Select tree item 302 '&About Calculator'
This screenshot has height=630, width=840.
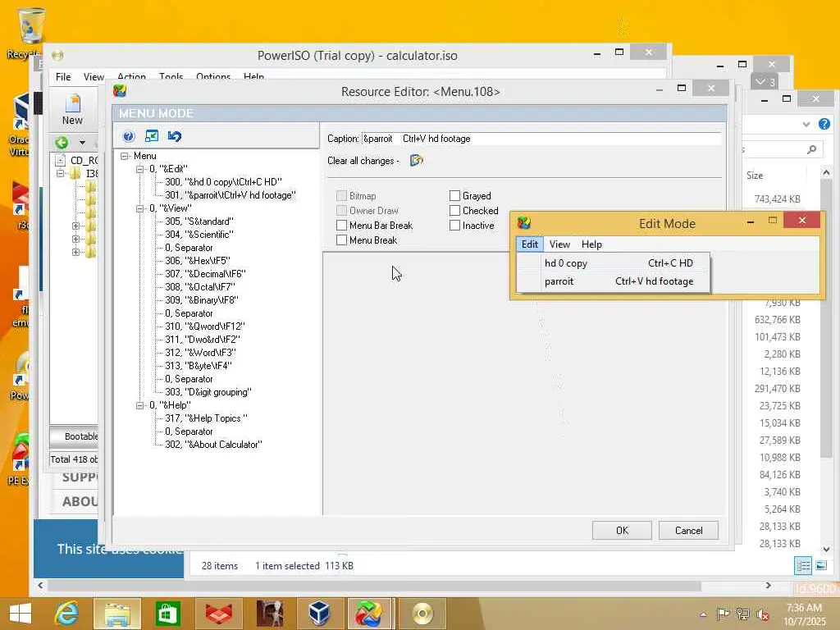(x=213, y=445)
